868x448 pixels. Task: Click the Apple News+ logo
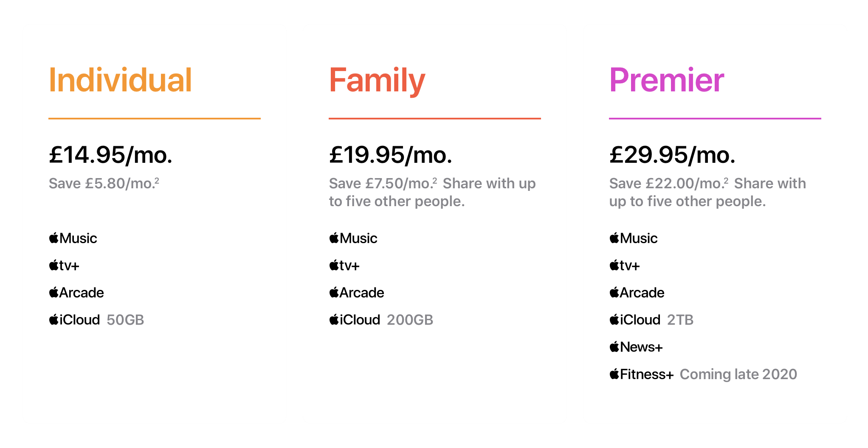tap(636, 347)
